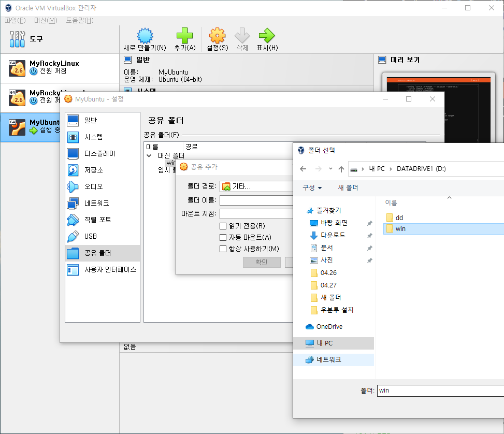Select 네트워크 in navigation pane
Screen dimensions: 504x434
334,360
